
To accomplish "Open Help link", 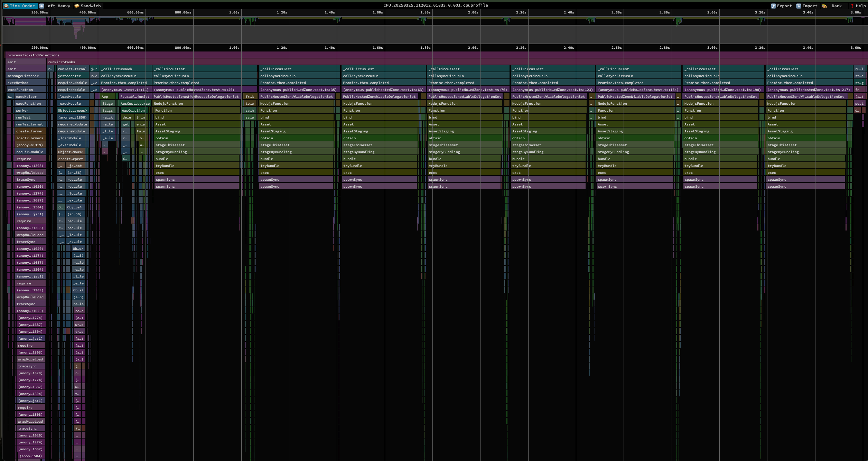I will (860, 6).
